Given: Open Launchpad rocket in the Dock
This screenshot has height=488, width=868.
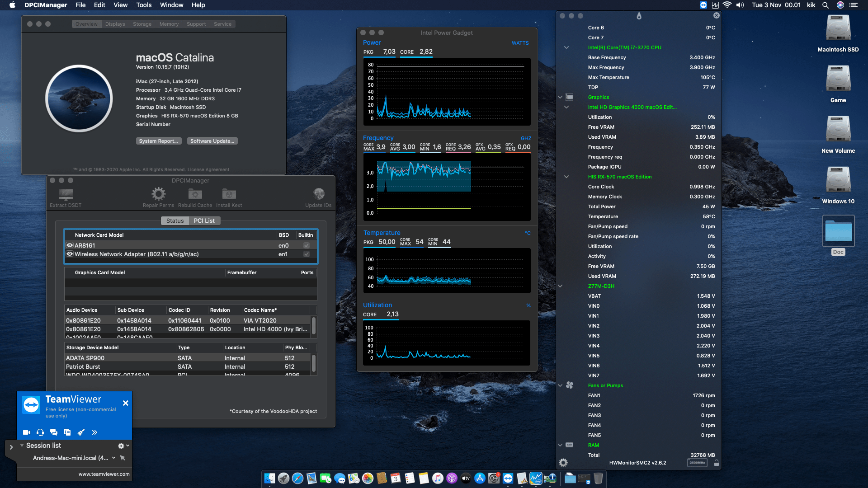Looking at the screenshot, I should click(283, 478).
